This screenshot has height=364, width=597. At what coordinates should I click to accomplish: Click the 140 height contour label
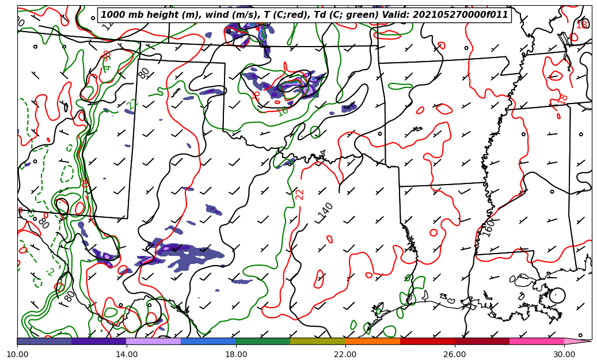(x=325, y=210)
